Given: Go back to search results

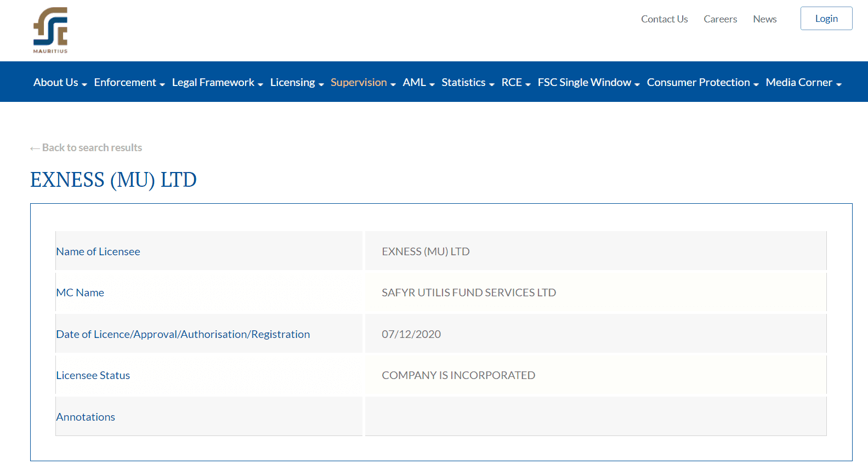Looking at the screenshot, I should 86,148.
